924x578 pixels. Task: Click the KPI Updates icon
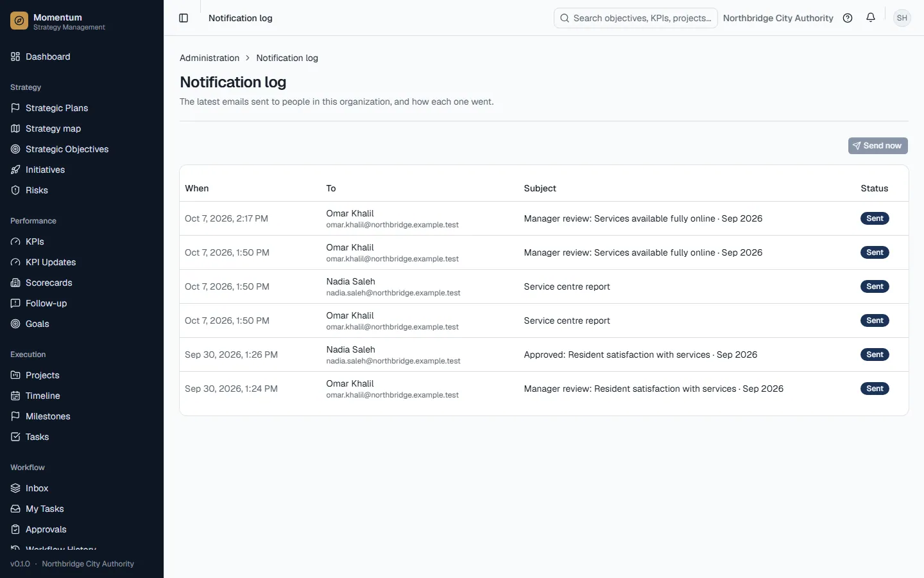click(15, 262)
